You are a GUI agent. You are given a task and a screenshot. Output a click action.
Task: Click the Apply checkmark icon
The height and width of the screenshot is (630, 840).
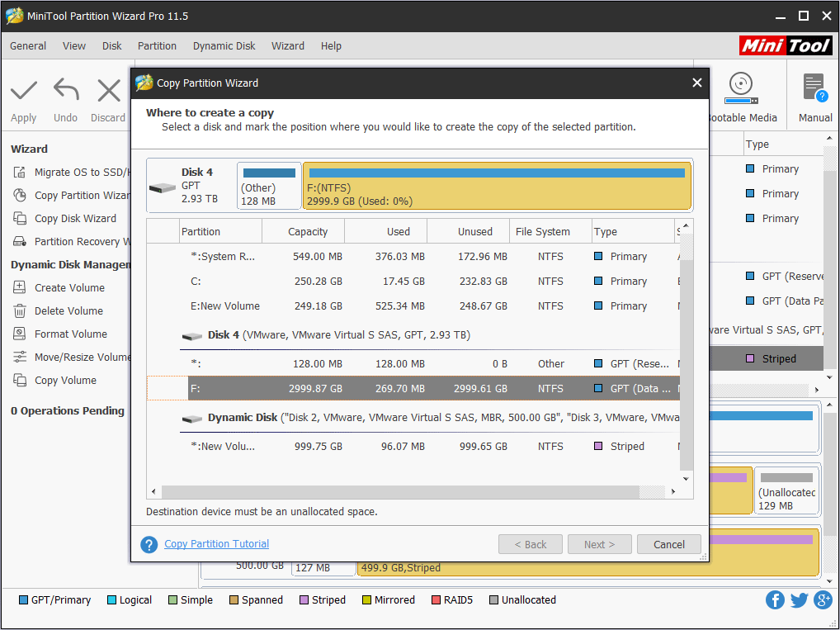24,91
